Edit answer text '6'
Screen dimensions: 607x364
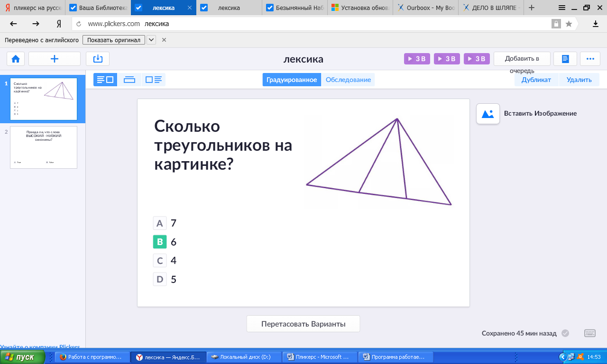[174, 242]
